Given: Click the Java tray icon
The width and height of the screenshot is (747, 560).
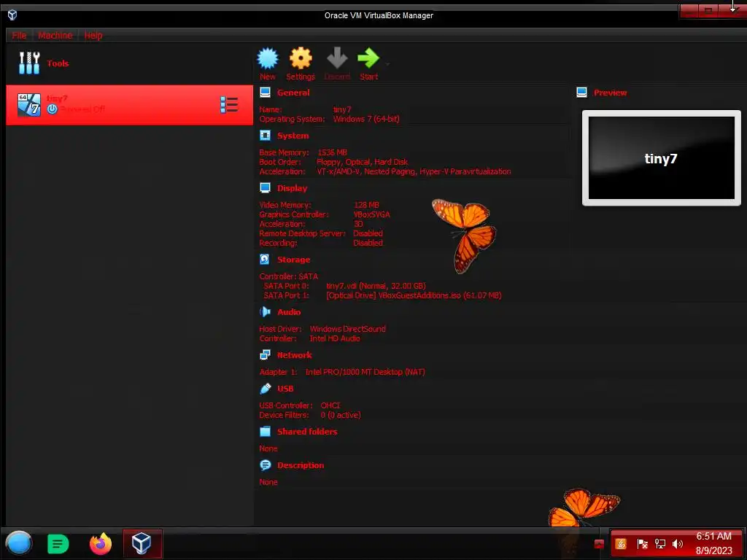Looking at the screenshot, I should pyautogui.click(x=621, y=544).
